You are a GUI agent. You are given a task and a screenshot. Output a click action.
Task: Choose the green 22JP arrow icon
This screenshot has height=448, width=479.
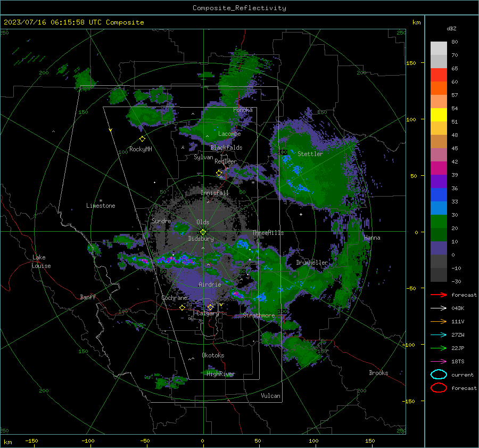click(x=439, y=348)
